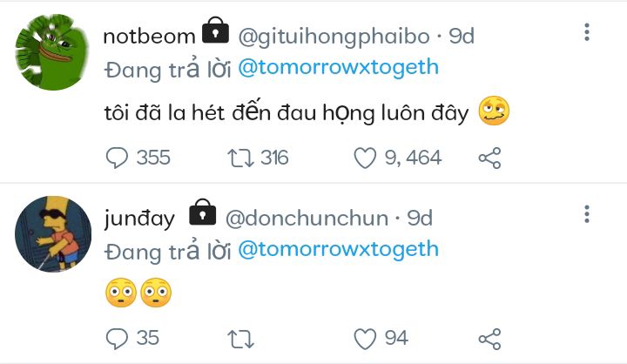This screenshot has width=627, height=364.
Task: Open notbeom's Pepe frog profile picture
Action: 54,52
